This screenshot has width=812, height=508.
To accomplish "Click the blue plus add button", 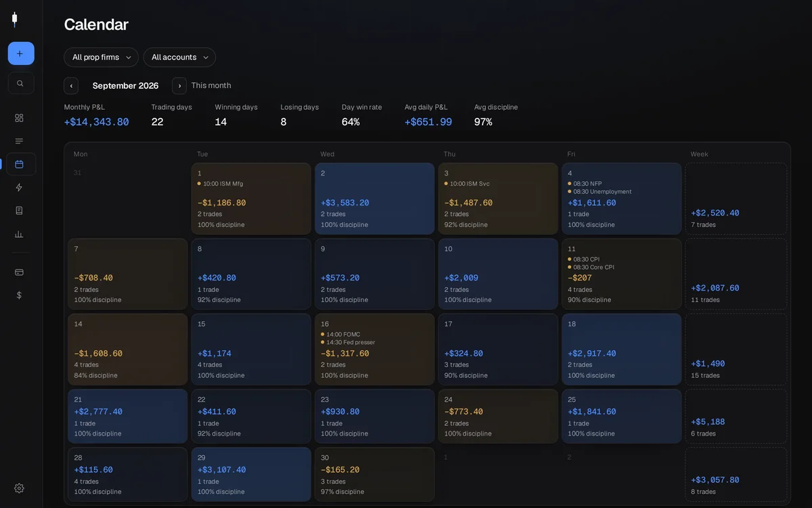I will pyautogui.click(x=21, y=54).
